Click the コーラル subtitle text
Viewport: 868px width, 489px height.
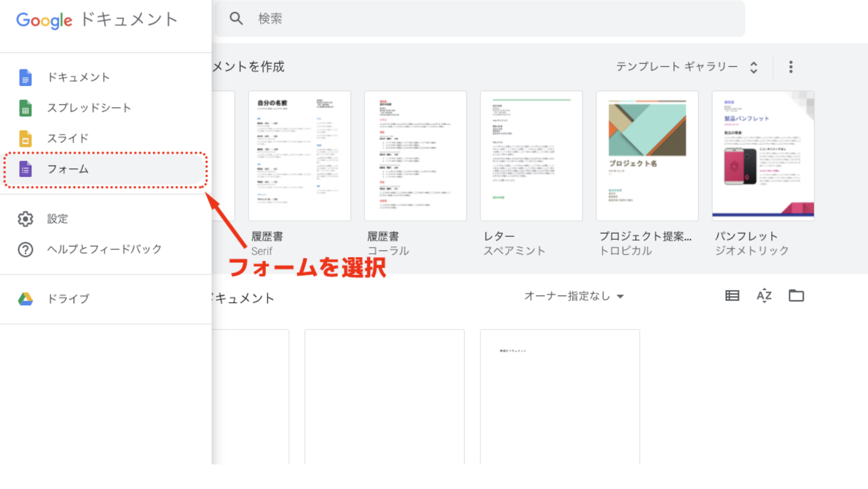pos(388,251)
